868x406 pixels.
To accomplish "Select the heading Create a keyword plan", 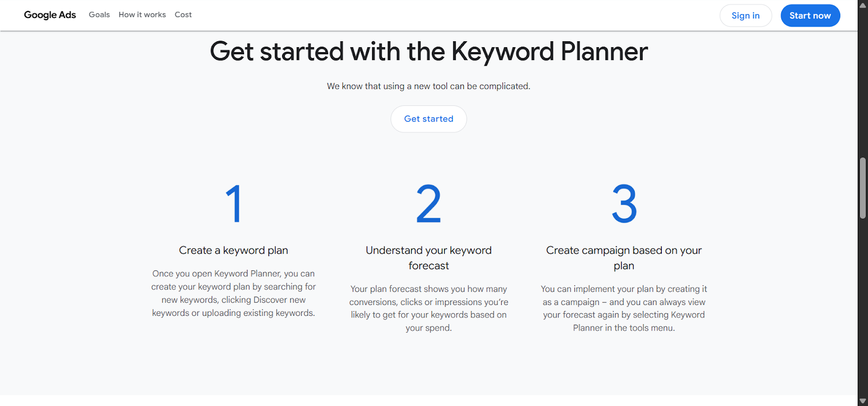I will pos(233,250).
